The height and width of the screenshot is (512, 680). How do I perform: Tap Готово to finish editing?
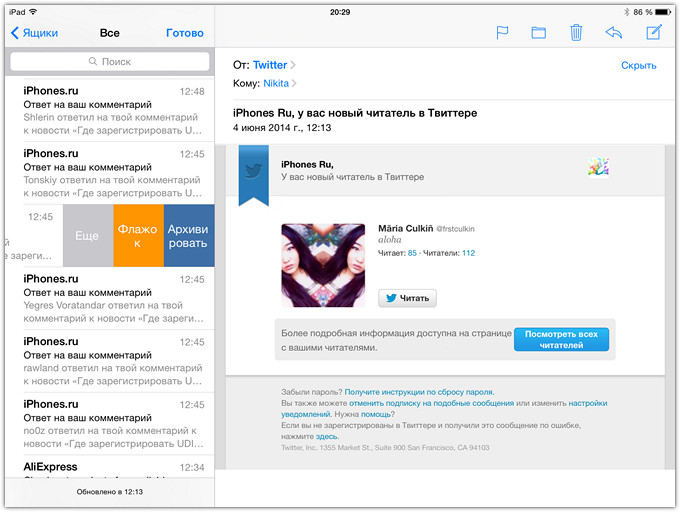[185, 33]
